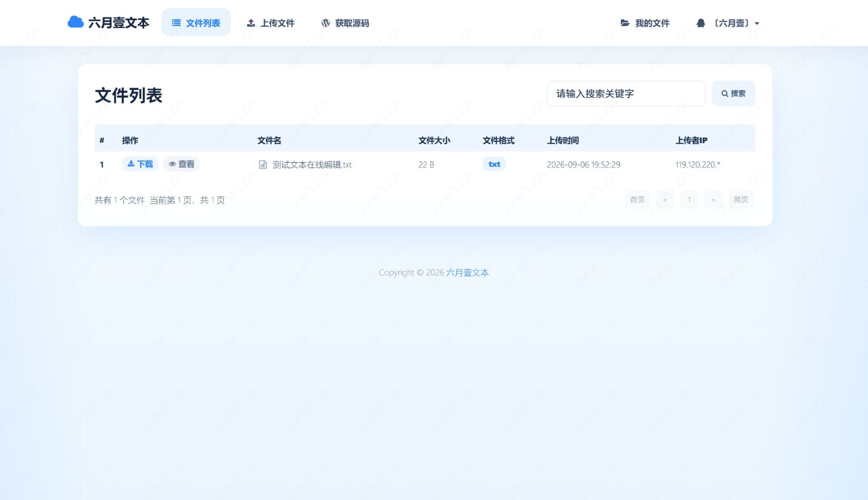Click the 上传时间 column header

[563, 141]
